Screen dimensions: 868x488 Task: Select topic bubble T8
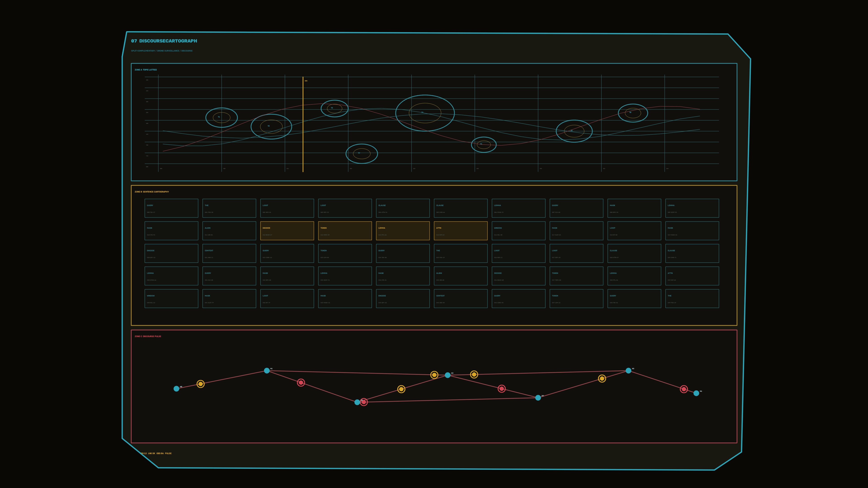click(633, 113)
